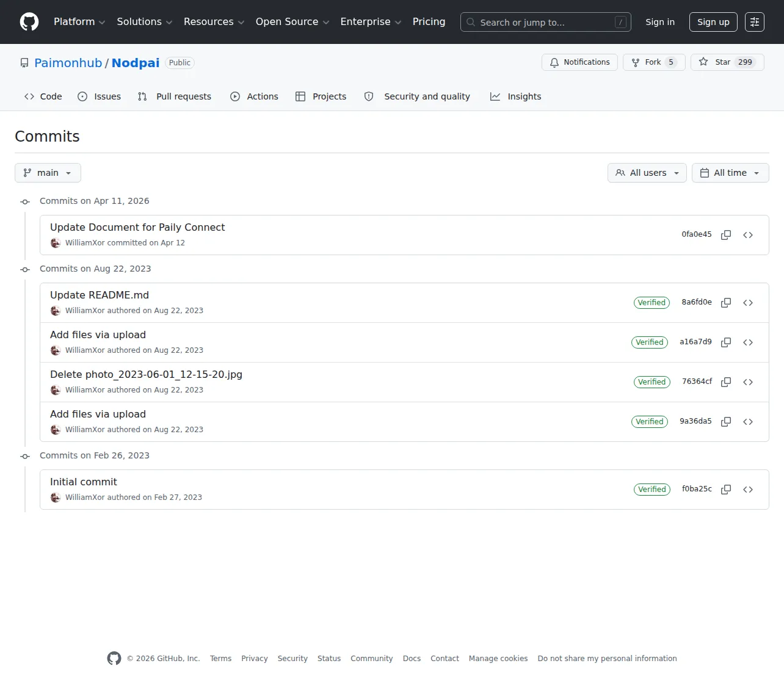Browse repository at commit 9a36da5
The width and height of the screenshot is (784, 691).
[748, 422]
